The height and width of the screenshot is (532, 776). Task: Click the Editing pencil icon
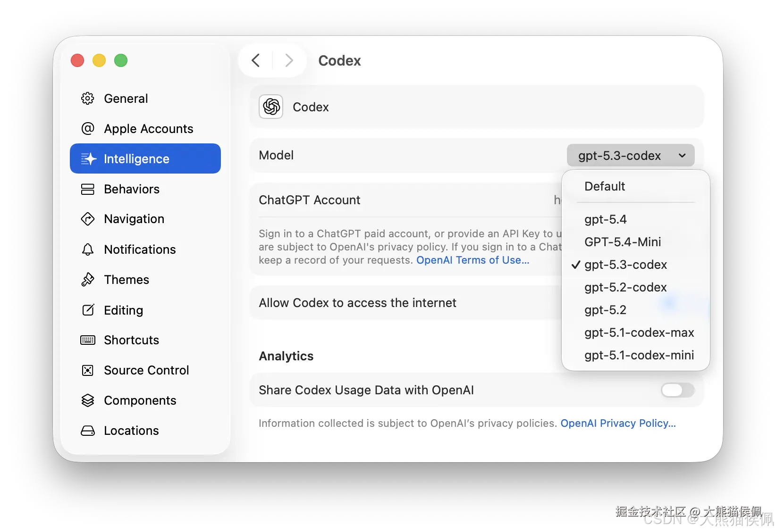pyautogui.click(x=88, y=310)
